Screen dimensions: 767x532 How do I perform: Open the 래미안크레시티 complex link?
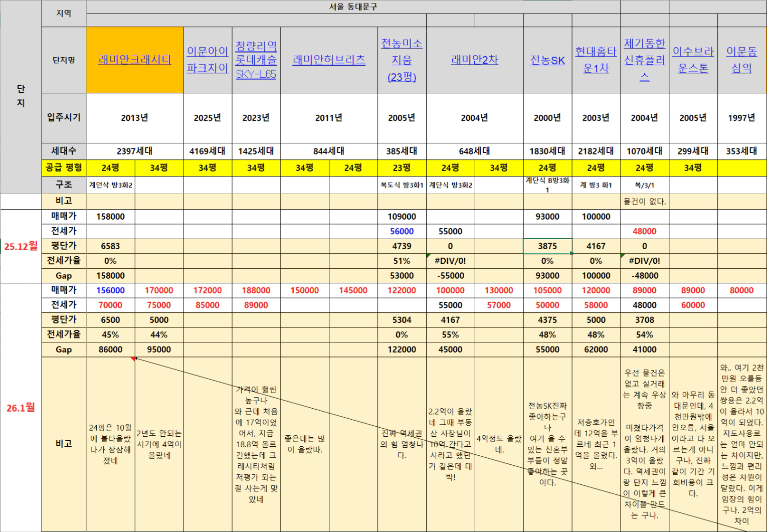135,60
